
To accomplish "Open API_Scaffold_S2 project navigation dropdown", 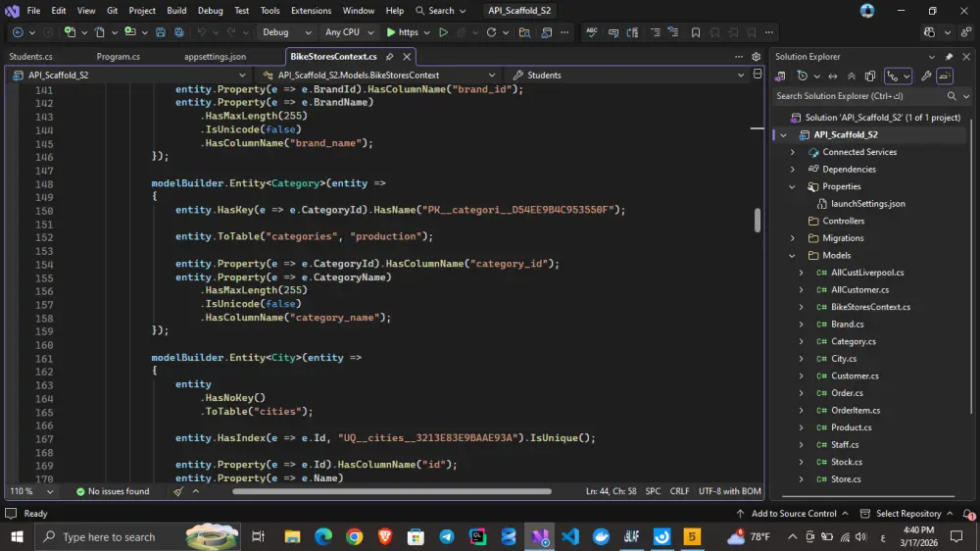I will 129,75.
